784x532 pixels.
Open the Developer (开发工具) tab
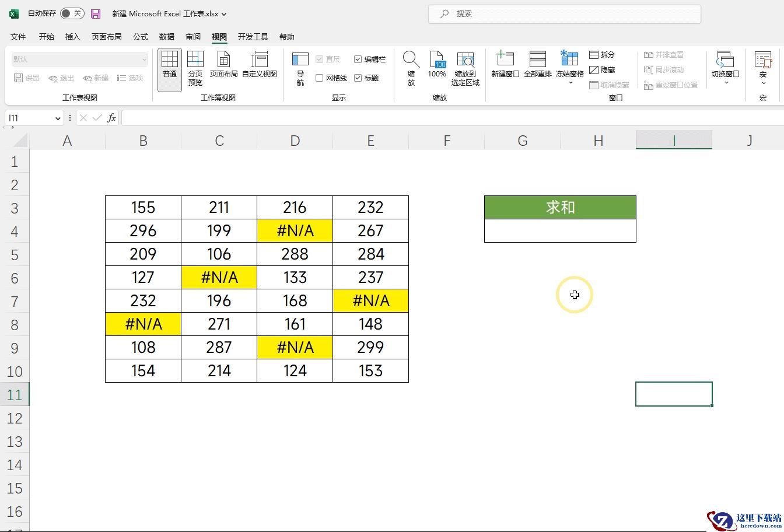pyautogui.click(x=253, y=37)
